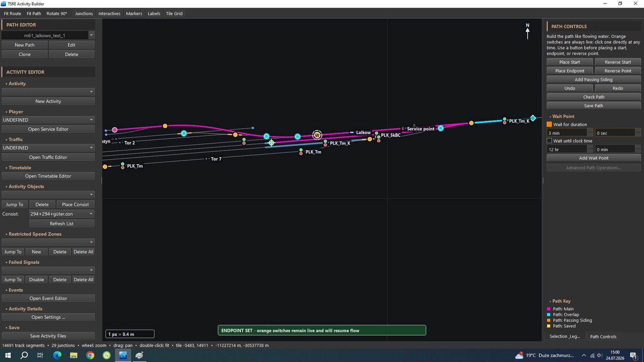
Task: Open Windows Search from the taskbar
Action: 24,355
